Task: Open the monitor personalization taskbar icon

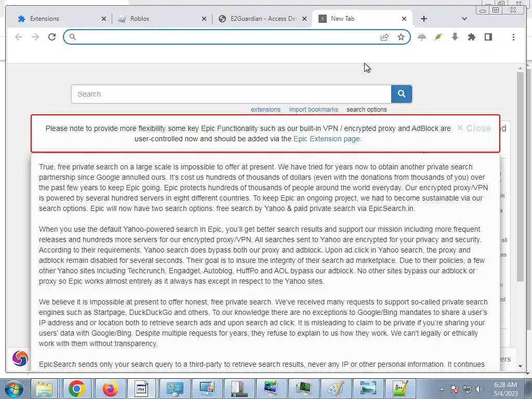Action: pyautogui.click(x=207, y=389)
